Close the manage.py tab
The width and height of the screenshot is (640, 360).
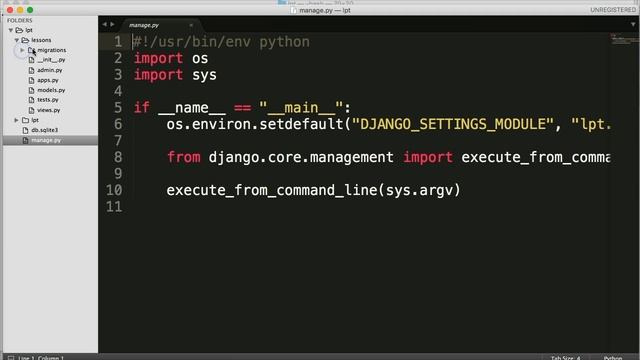click(x=191, y=25)
